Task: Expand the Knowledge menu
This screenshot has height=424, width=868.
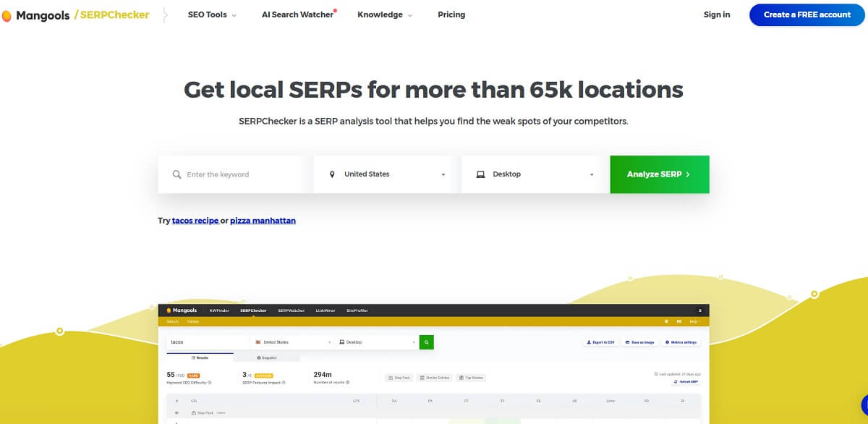Action: (x=385, y=14)
